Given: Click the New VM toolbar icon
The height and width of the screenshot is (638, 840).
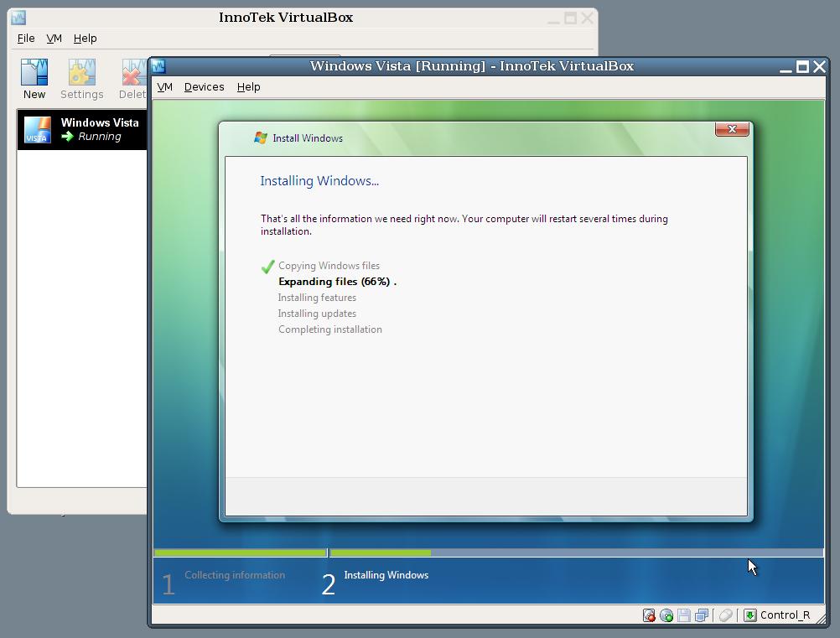Looking at the screenshot, I should (x=34, y=72).
